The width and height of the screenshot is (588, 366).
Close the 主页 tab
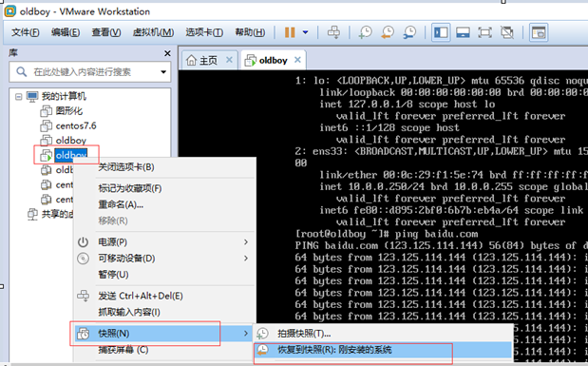pyautogui.click(x=229, y=60)
